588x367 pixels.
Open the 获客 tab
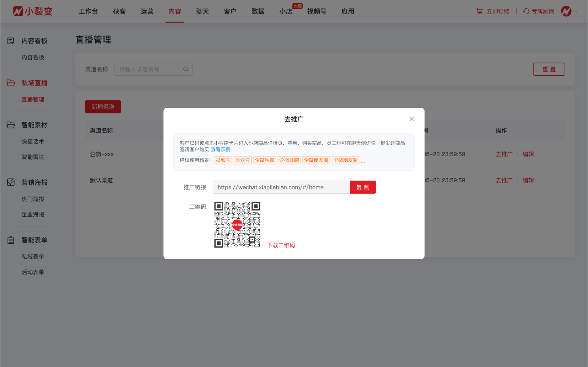[x=119, y=11]
